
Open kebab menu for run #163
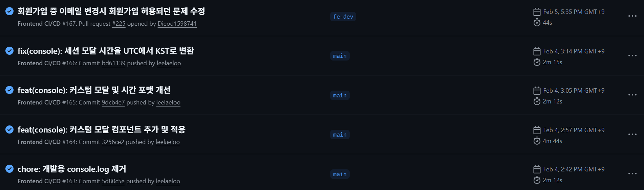632,174
